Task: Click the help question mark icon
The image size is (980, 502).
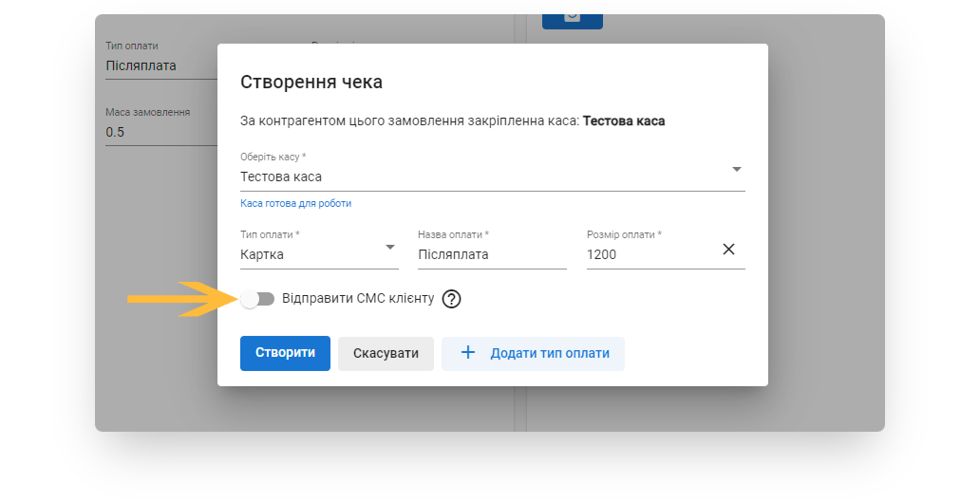Action: (452, 299)
